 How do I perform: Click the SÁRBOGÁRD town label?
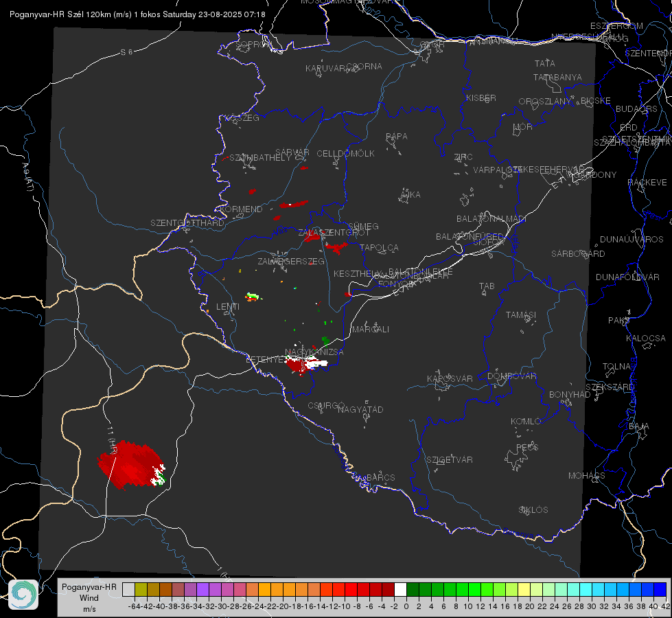coord(578,254)
